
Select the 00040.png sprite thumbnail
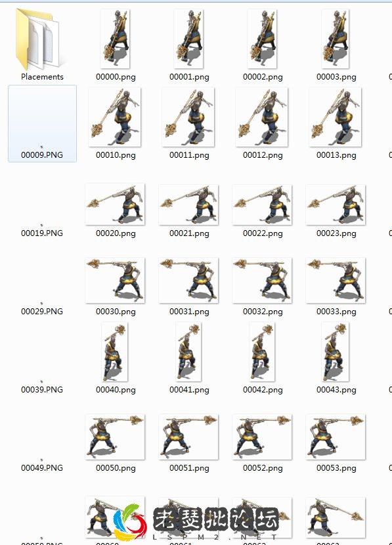[x=114, y=352]
